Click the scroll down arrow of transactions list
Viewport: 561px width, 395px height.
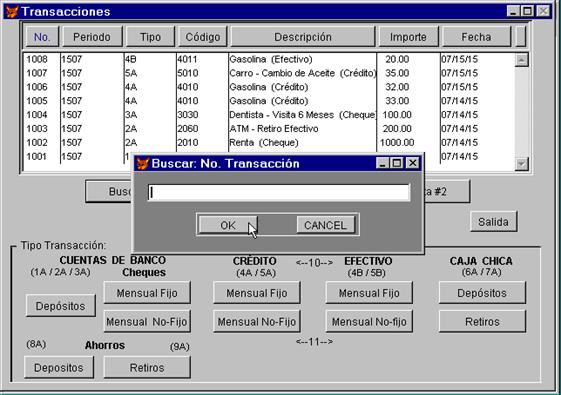click(521, 164)
